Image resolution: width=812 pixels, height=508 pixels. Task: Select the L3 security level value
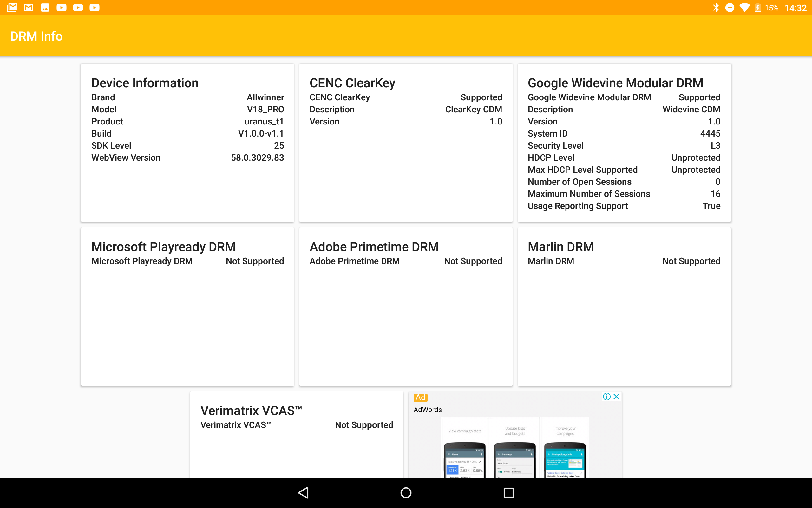tap(715, 145)
